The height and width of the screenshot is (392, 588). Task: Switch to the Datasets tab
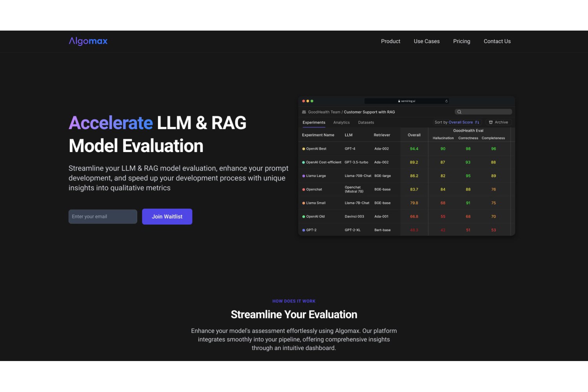pyautogui.click(x=366, y=122)
